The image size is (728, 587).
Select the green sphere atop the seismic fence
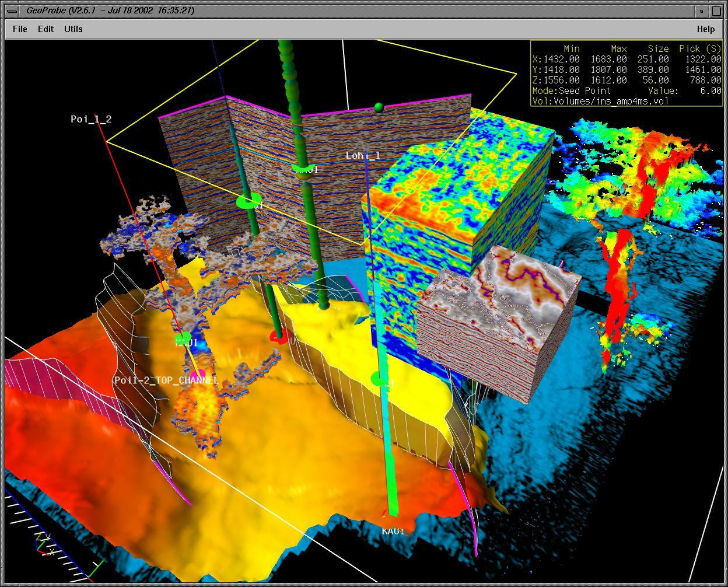click(379, 107)
